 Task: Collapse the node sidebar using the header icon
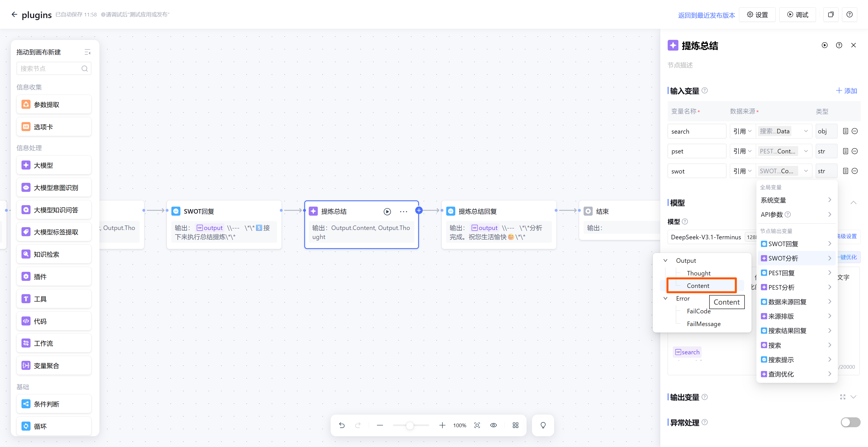coord(87,52)
